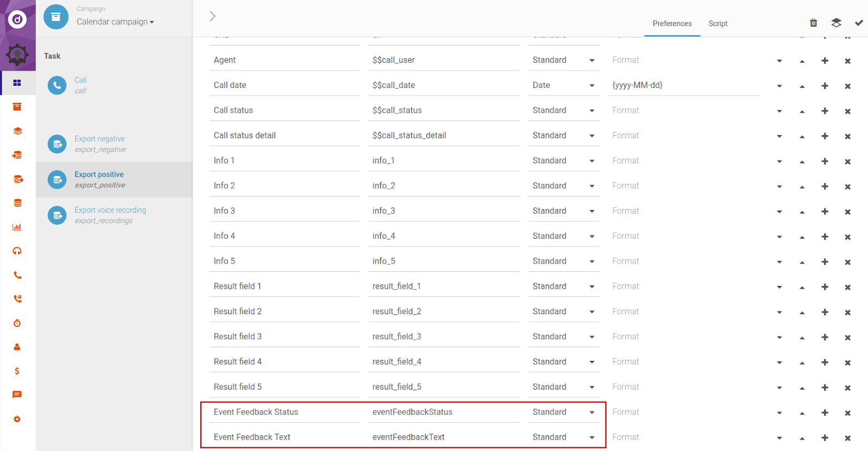This screenshot has height=451, width=868.
Task: Expand Calendar campaign selector dropdown
Action: (115, 22)
